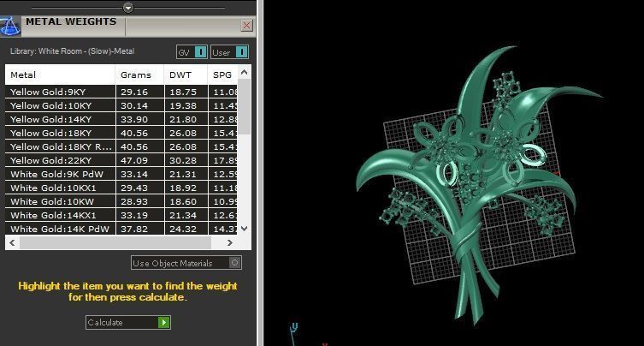This screenshot has width=644, height=346.
Task: Click the 33.14 grams cell
Action: click(139, 174)
